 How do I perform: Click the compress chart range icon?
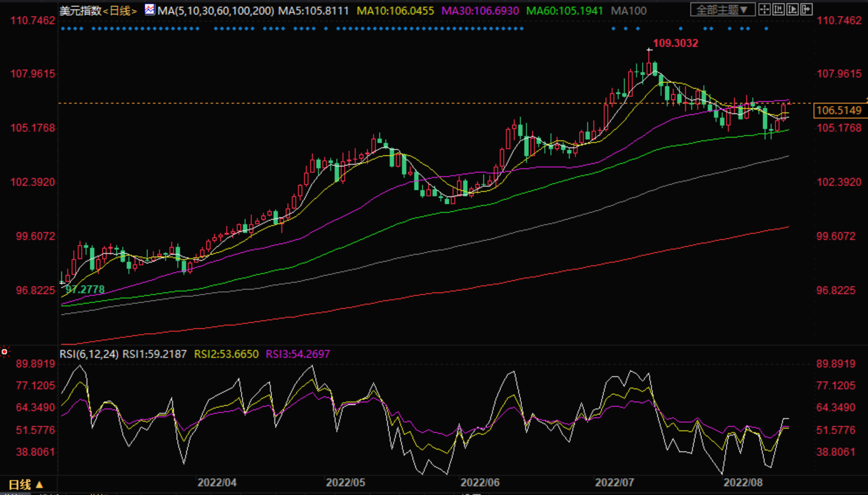coord(778,9)
